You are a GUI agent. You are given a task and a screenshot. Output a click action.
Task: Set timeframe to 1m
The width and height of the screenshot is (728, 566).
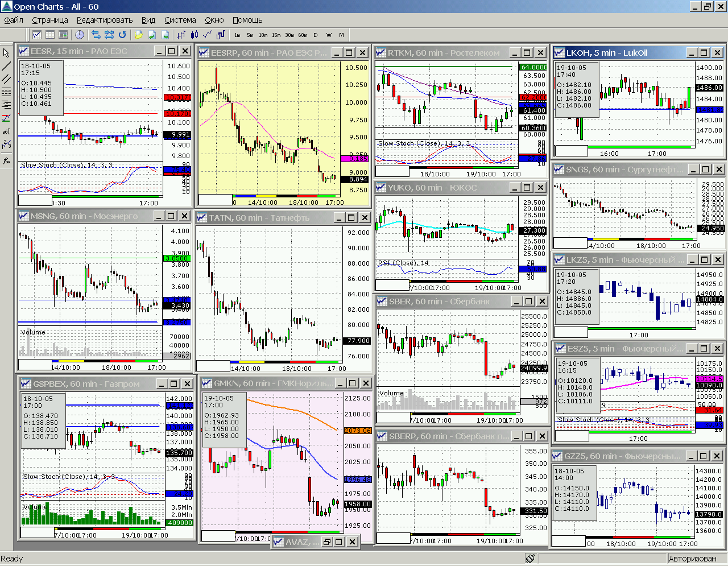(x=237, y=35)
